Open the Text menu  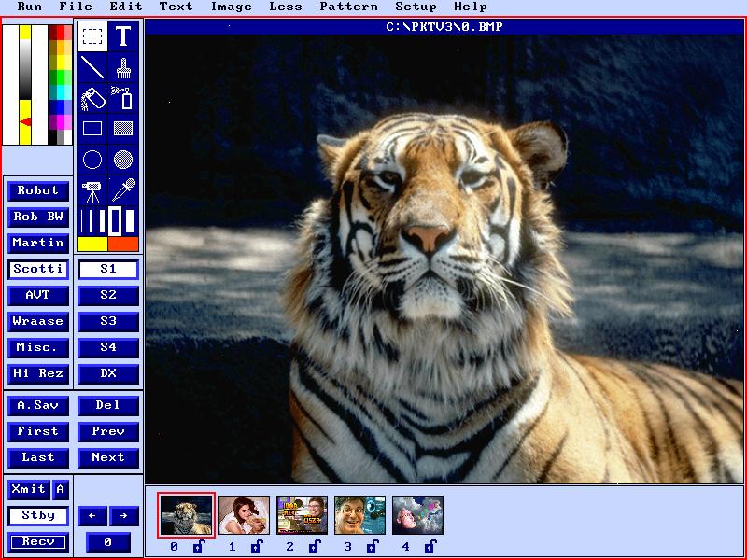pos(176,7)
